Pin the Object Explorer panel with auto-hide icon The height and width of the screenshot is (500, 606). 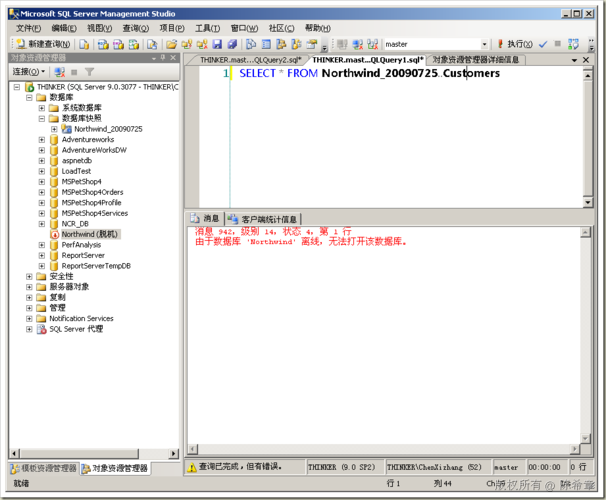click(x=163, y=58)
